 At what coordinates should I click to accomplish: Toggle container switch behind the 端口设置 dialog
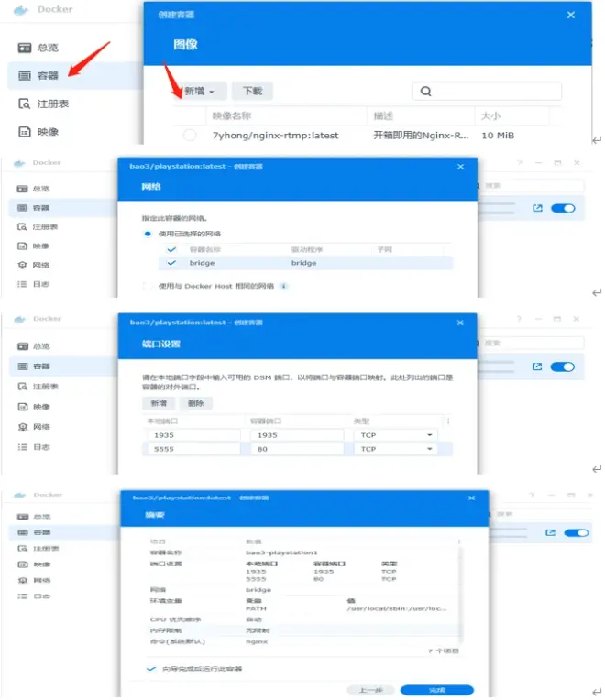point(563,367)
